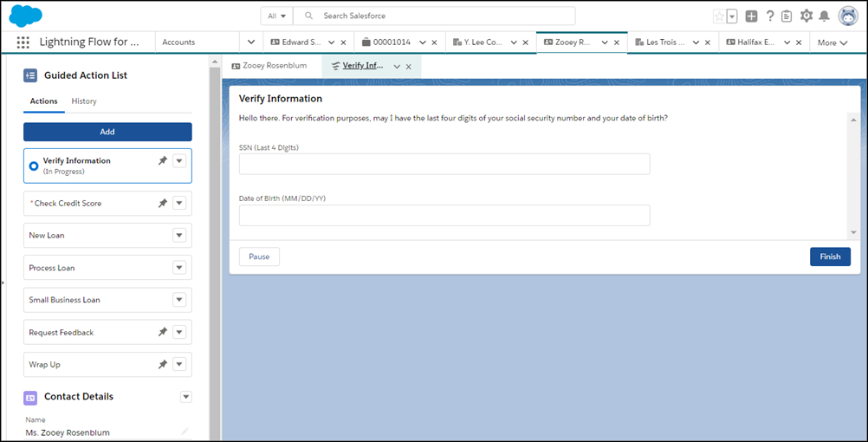
Task: Open the Accounts navigation item
Action: pos(178,42)
